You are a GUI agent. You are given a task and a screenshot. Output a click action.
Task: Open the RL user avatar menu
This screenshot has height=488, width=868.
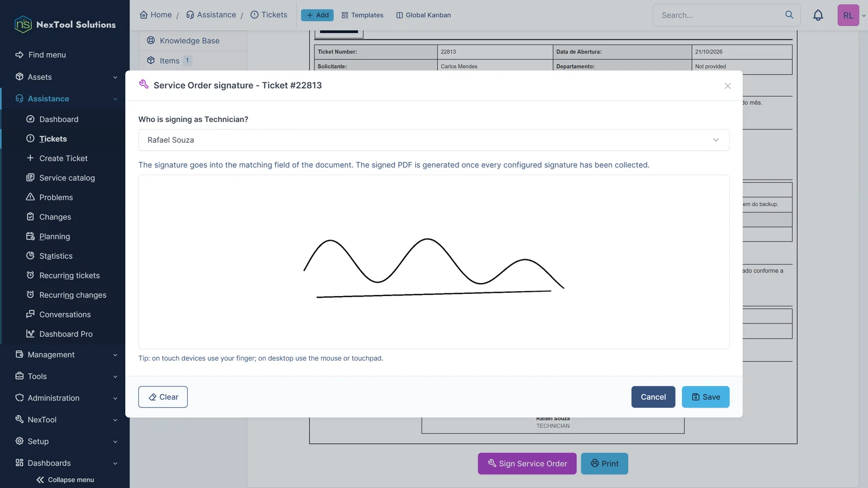click(848, 15)
